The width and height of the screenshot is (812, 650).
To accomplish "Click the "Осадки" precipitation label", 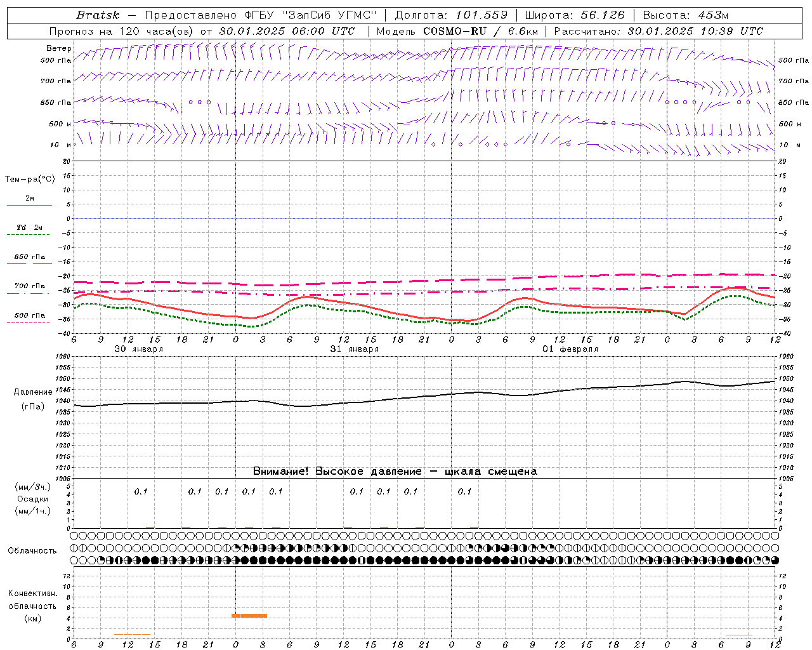I will click(33, 499).
